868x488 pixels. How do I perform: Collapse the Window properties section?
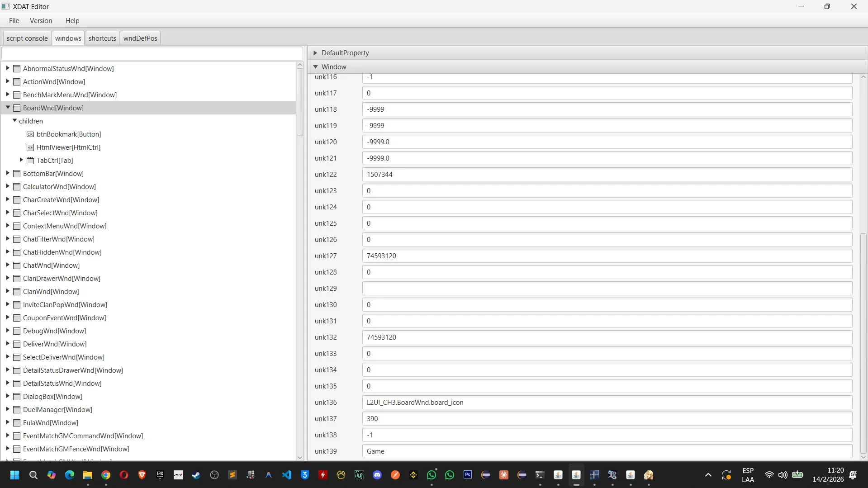[315, 67]
